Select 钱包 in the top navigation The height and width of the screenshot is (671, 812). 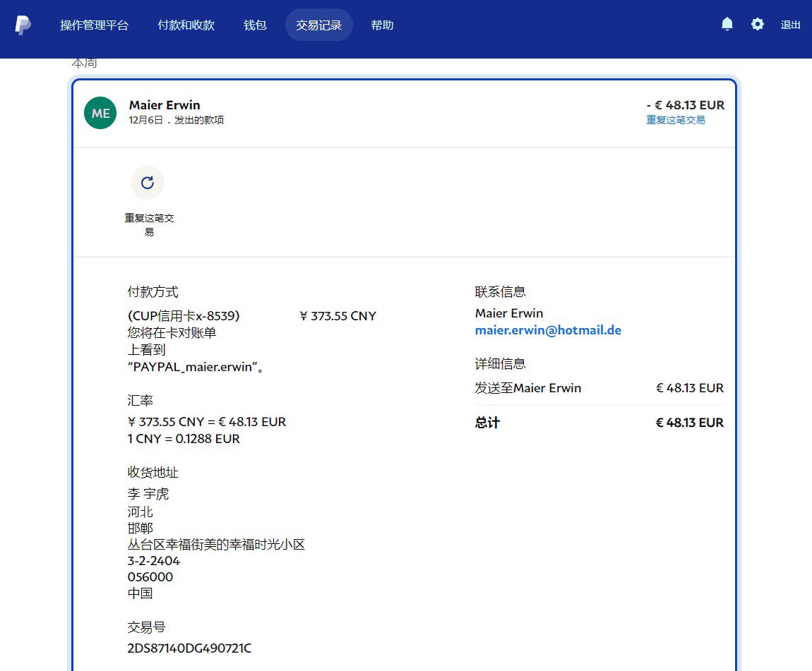click(255, 25)
